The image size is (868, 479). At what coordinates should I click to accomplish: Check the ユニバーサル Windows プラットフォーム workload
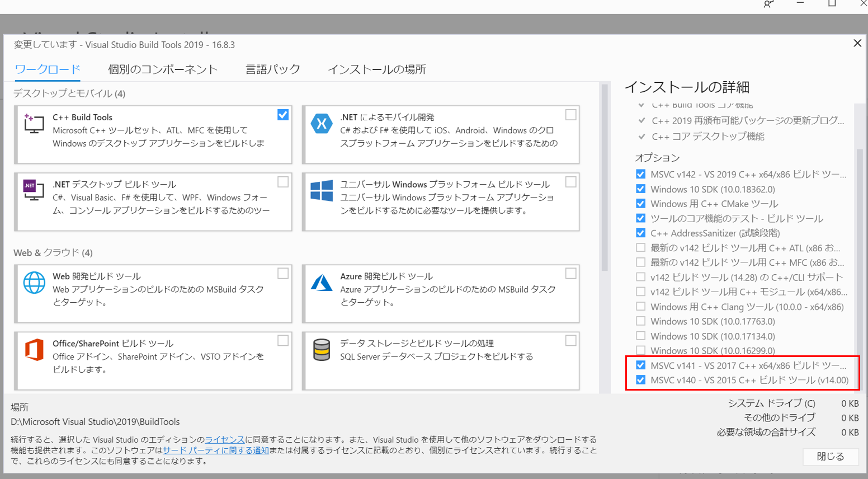point(570,182)
